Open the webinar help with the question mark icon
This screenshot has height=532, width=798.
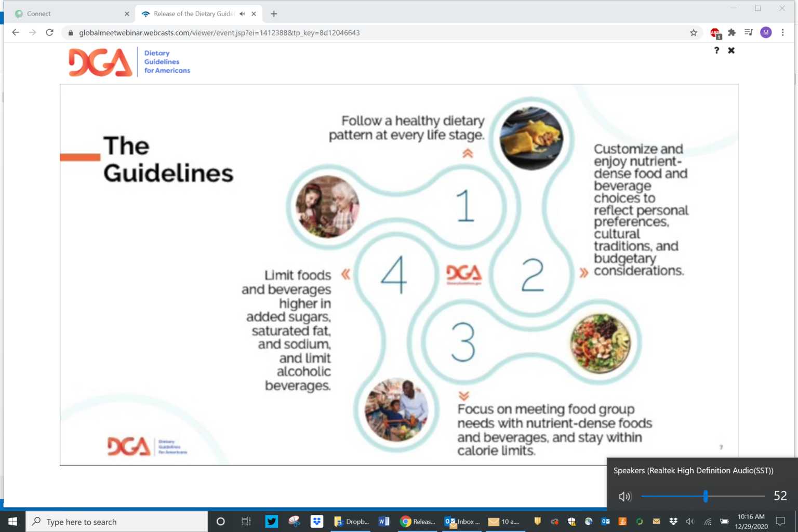pyautogui.click(x=716, y=50)
